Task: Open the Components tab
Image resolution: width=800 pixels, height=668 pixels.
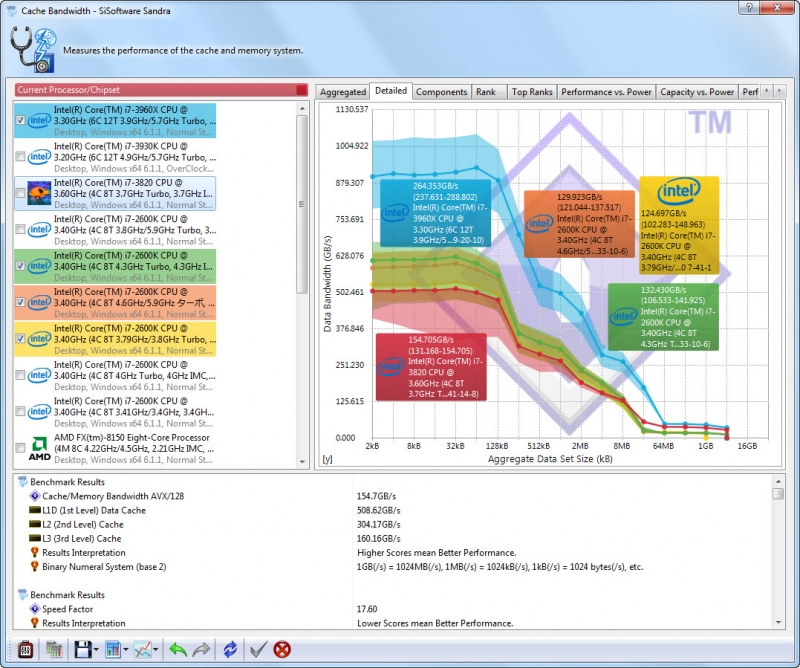Action: [441, 92]
